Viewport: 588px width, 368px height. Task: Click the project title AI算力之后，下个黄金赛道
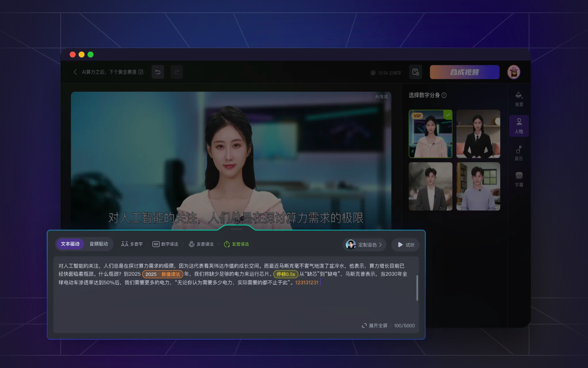109,72
